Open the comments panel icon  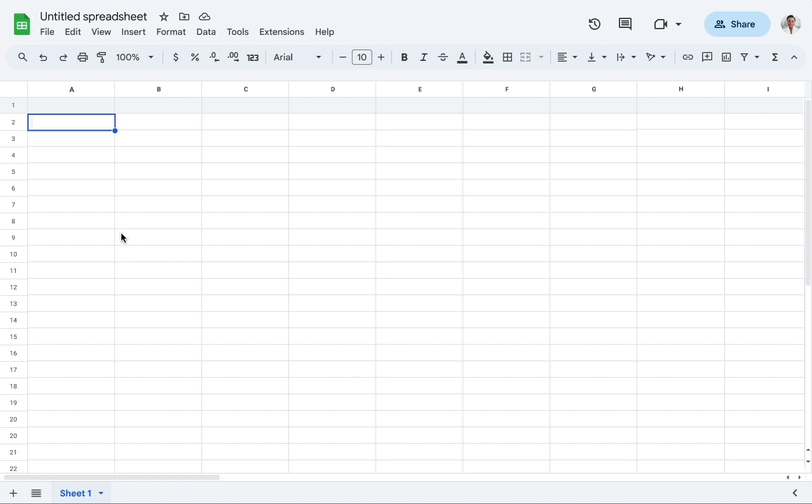pyautogui.click(x=625, y=24)
